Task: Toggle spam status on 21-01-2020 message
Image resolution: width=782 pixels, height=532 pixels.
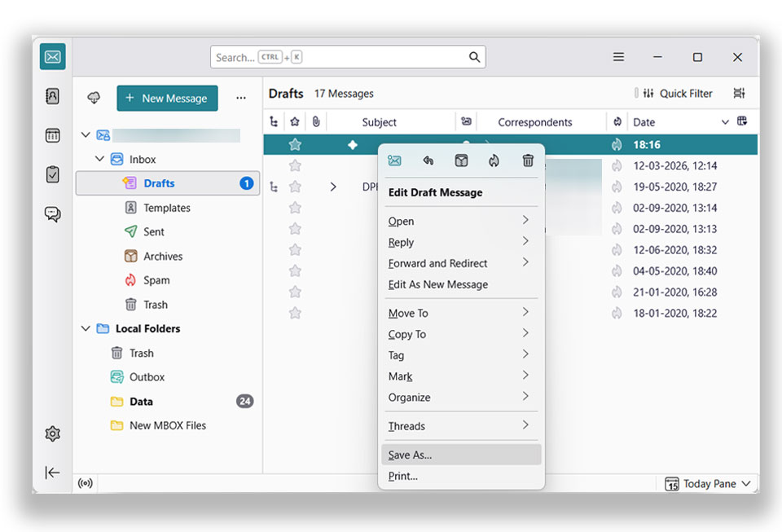Action: click(x=617, y=292)
